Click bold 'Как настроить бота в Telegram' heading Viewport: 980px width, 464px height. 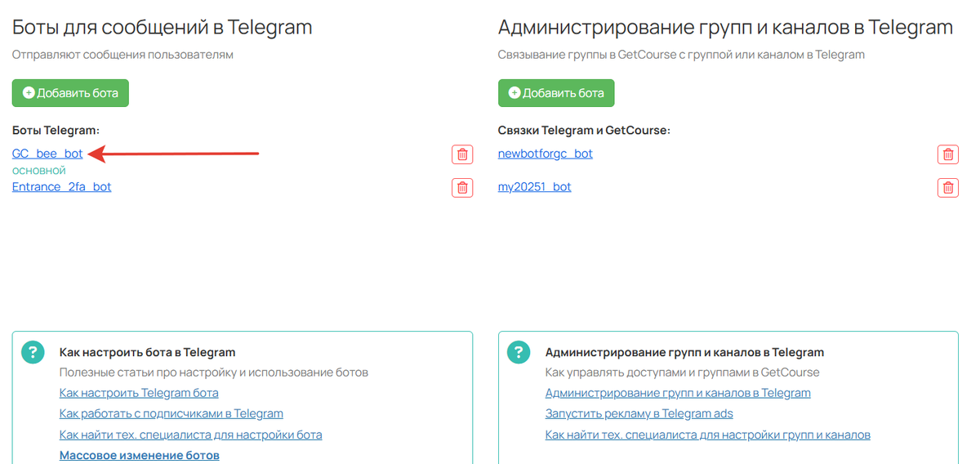148,353
